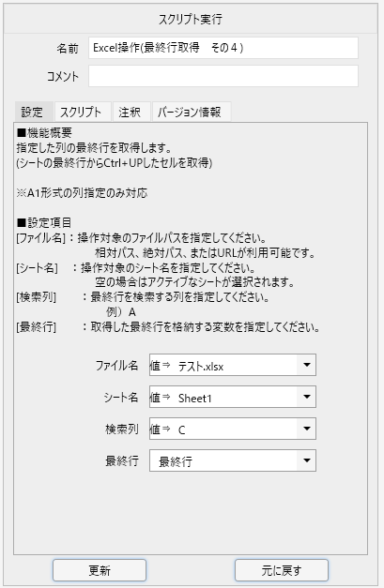Toggle 値⇒ mode for 検索列
Viewport: 384px width, 588px height.
(x=160, y=429)
